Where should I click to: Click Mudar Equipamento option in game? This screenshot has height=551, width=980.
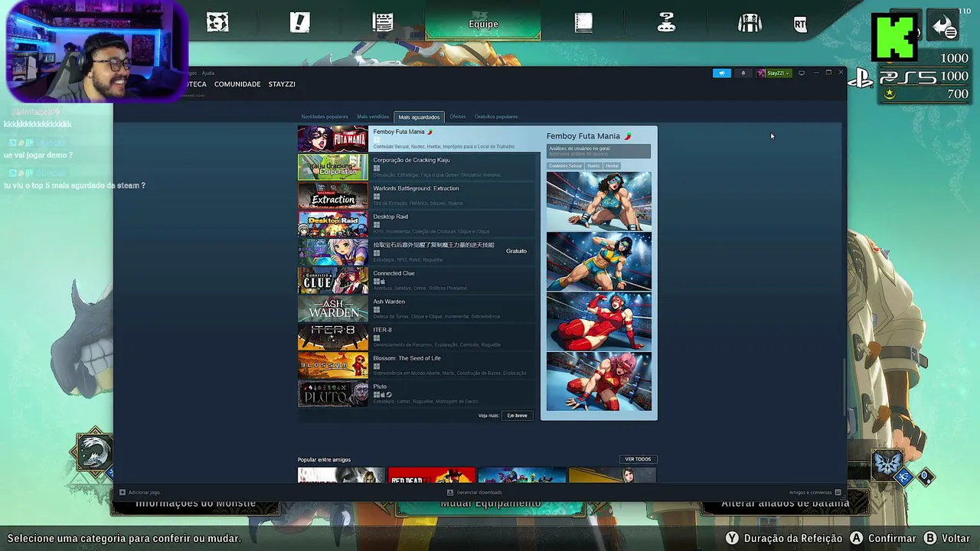click(x=490, y=504)
